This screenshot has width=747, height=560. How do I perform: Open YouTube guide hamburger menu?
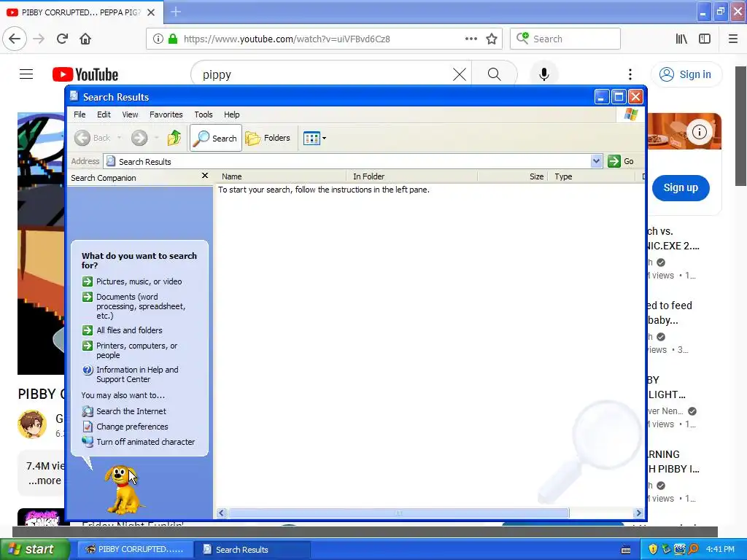point(26,74)
